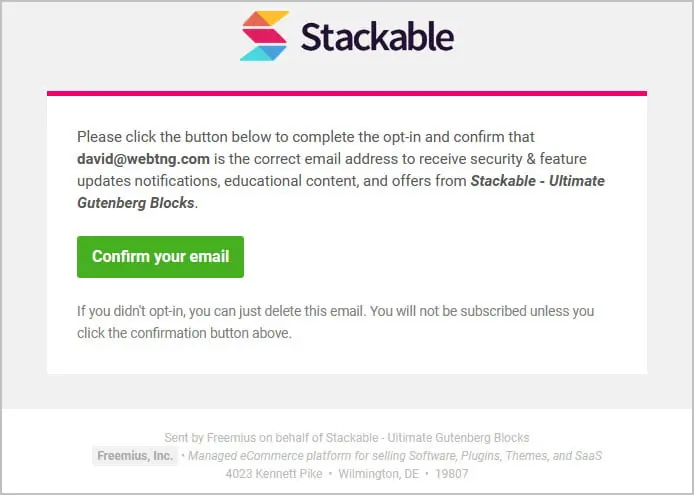
Task: Click the Stackable wordmark text
Action: pos(378,37)
